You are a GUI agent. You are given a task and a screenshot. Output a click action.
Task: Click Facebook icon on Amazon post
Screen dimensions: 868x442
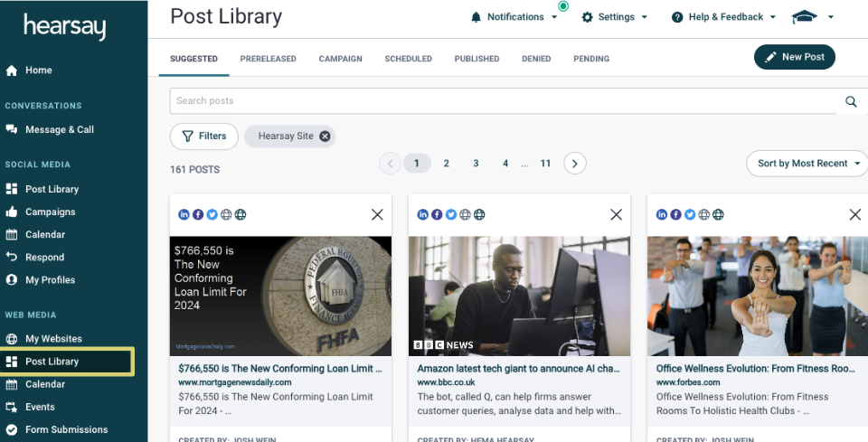pyautogui.click(x=437, y=214)
